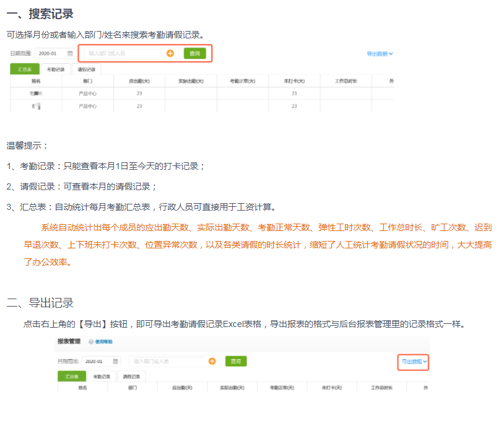Screen dimensions: 504x441
Task: Switch to the upper 请假记录 tab
Action: coord(86,69)
